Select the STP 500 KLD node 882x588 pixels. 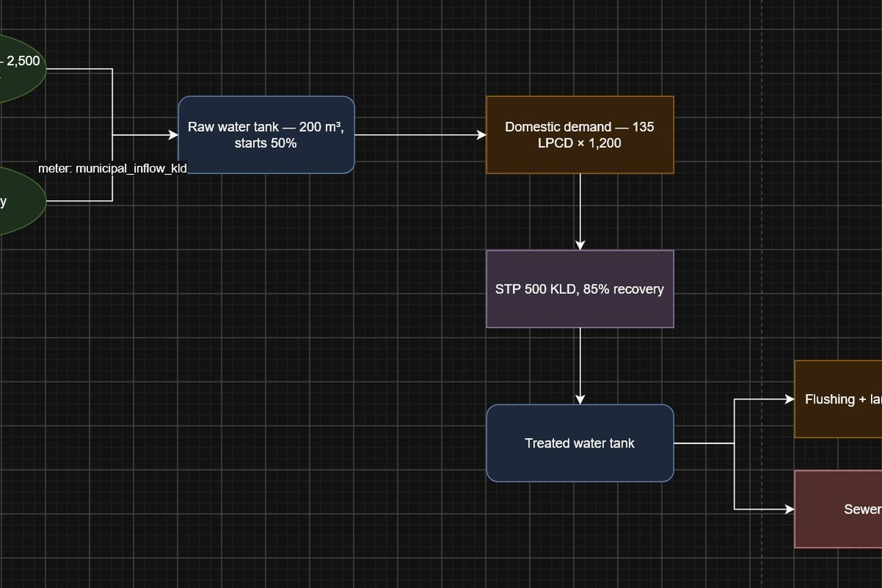tap(580, 289)
